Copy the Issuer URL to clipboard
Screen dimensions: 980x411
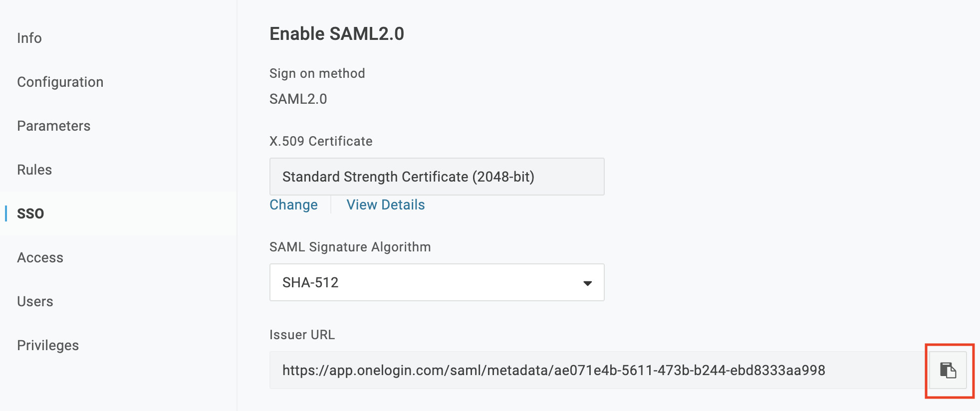(948, 370)
